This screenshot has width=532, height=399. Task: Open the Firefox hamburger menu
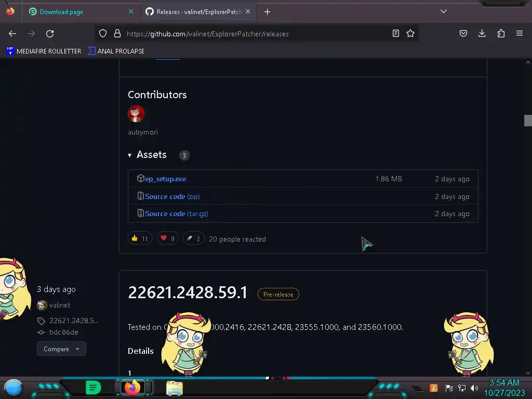[520, 33]
